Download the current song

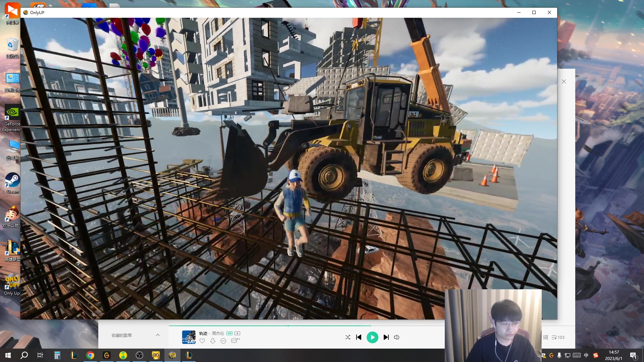(213, 341)
